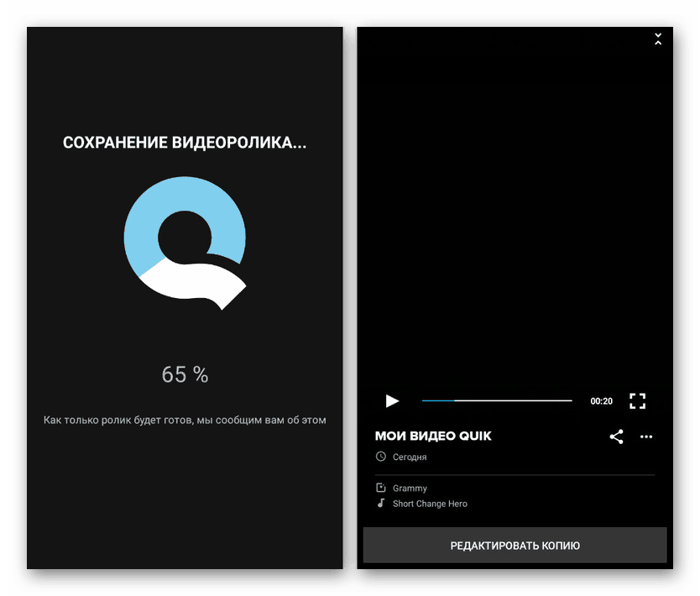Click the music note icon
The image size is (700, 596).
(381, 503)
